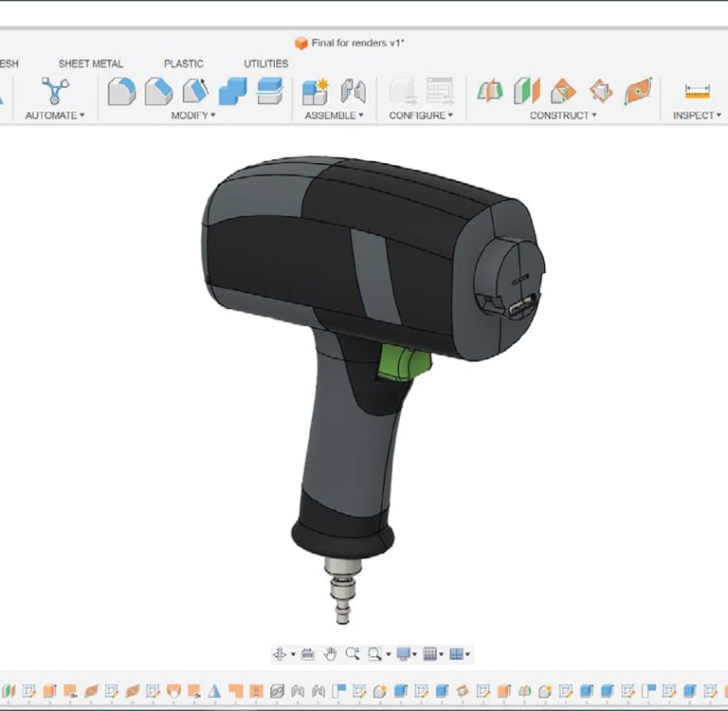Select the Midplane construct icon
This screenshot has width=728, height=711.
tap(527, 91)
